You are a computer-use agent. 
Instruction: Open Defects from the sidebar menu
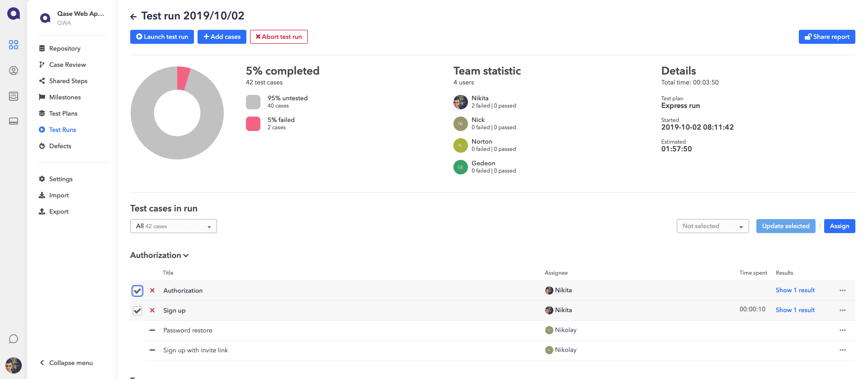pos(60,146)
